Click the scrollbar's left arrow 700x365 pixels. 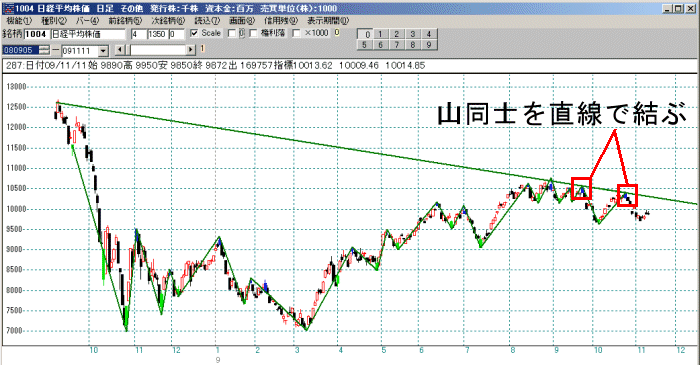[119, 50]
